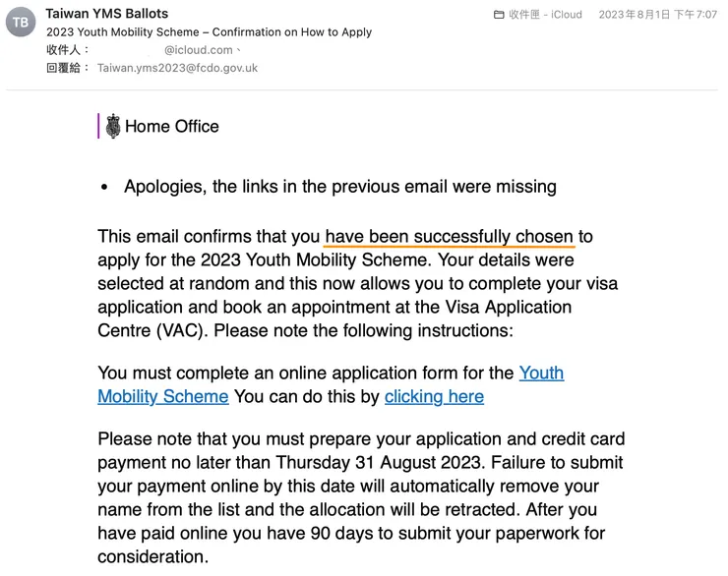
Task: Click the inbox folder icon
Action: point(499,15)
